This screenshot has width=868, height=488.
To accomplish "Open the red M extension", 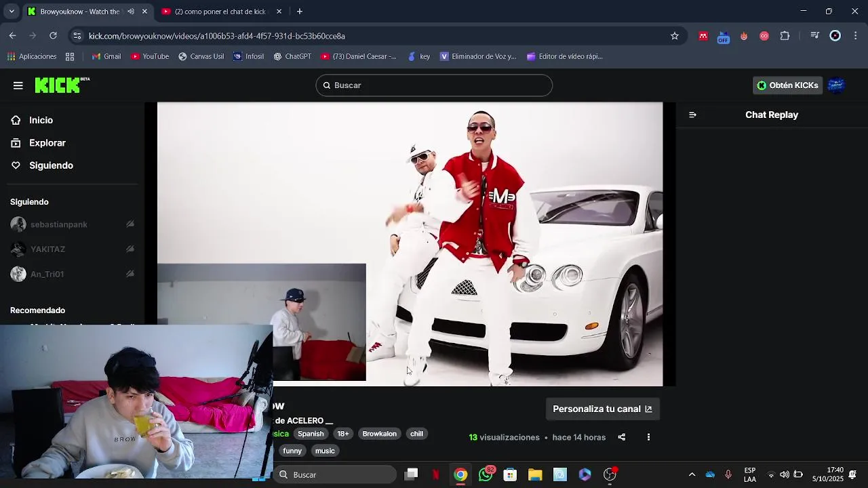I will point(703,36).
